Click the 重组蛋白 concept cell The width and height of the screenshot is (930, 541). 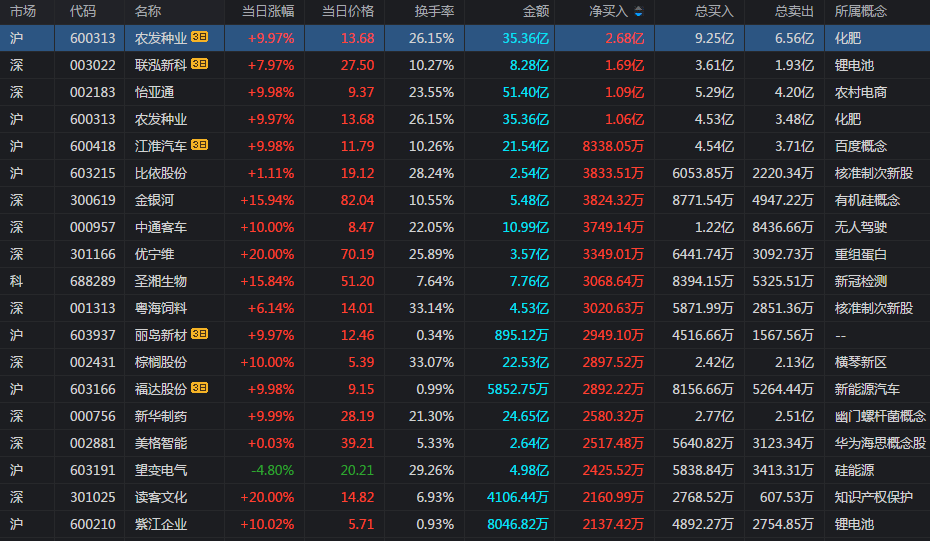pyautogui.click(x=861, y=254)
